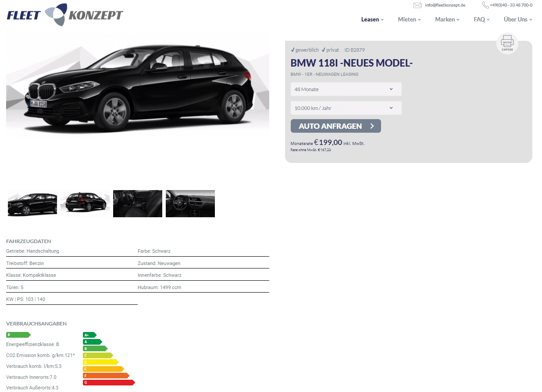Click the main BMW 118i car image

pyautogui.click(x=138, y=85)
